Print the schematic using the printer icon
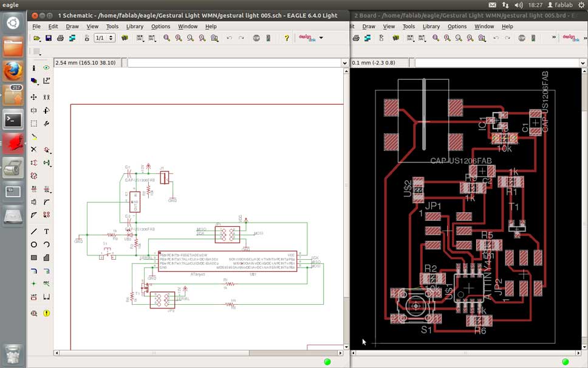Screen dimensions: 588x368 (x=60, y=38)
